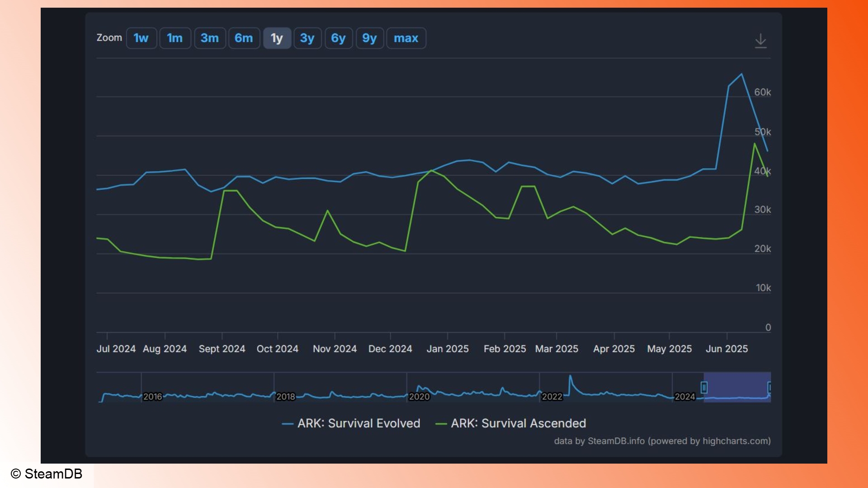Set zoom range to 6m
868x488 pixels.
point(244,38)
